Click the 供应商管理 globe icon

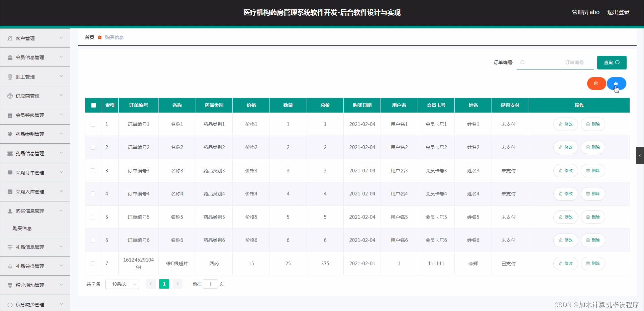coord(10,96)
